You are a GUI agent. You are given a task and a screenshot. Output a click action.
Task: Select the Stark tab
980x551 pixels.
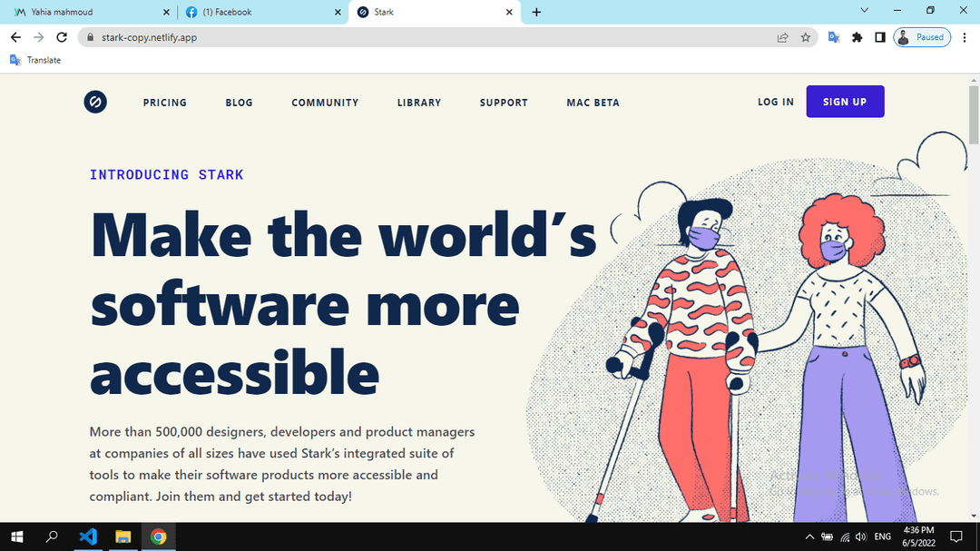435,12
